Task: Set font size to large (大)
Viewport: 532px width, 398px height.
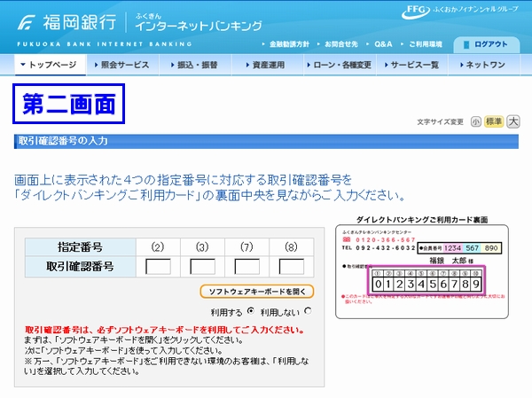Action: point(512,121)
